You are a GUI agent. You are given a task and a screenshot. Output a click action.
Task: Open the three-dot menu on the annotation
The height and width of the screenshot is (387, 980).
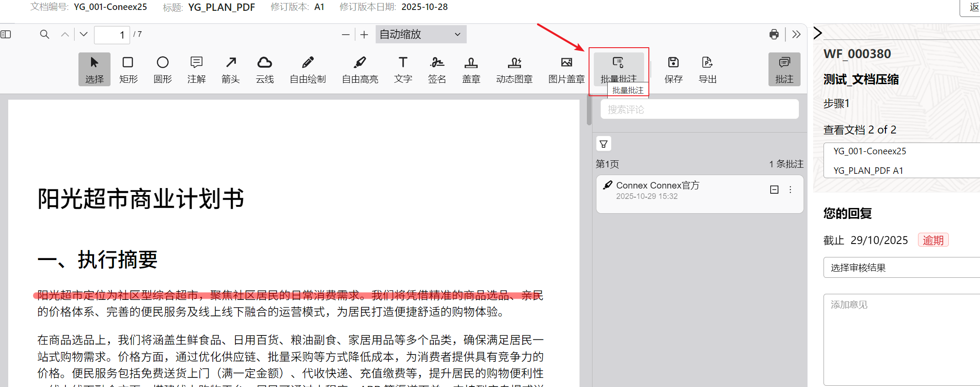(x=791, y=190)
